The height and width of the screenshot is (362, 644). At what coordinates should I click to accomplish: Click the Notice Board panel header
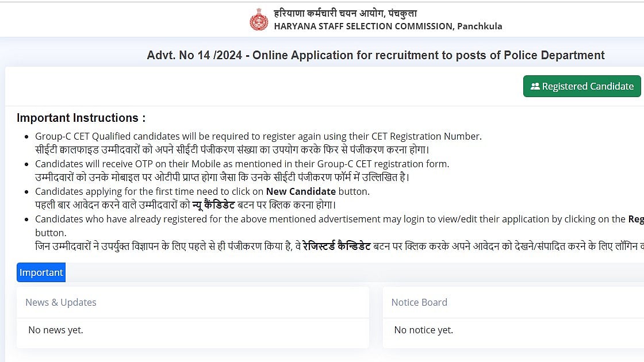(419, 302)
